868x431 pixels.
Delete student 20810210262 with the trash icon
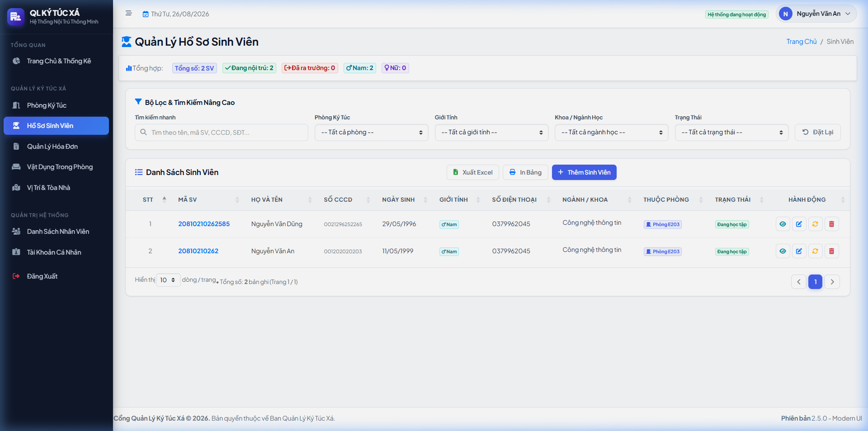point(831,251)
